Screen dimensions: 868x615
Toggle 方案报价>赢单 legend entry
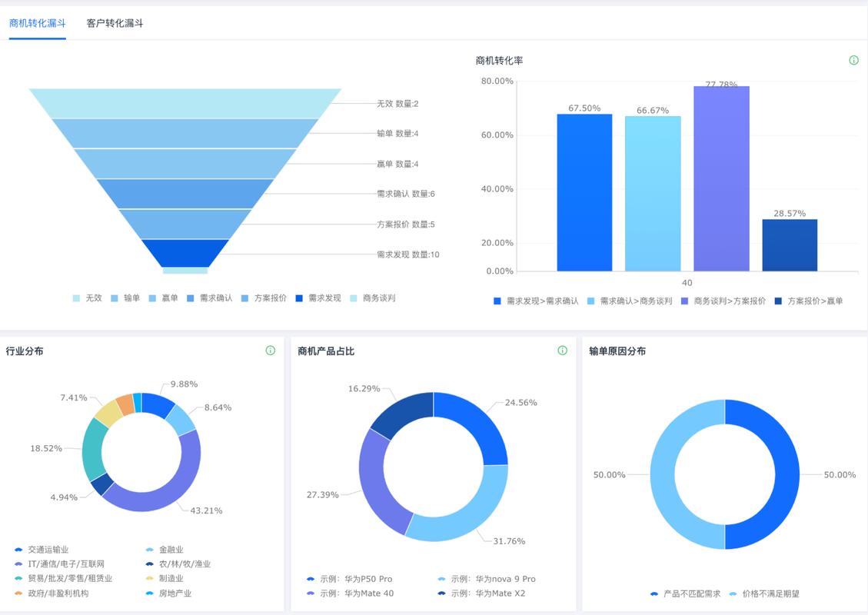point(809,301)
